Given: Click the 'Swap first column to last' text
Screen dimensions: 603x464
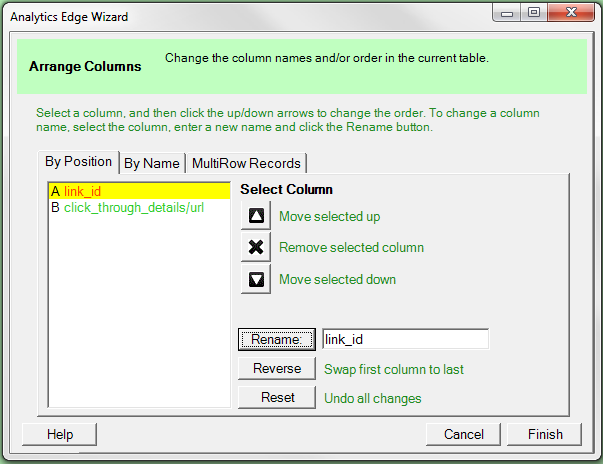Looking at the screenshot, I should pos(394,369).
